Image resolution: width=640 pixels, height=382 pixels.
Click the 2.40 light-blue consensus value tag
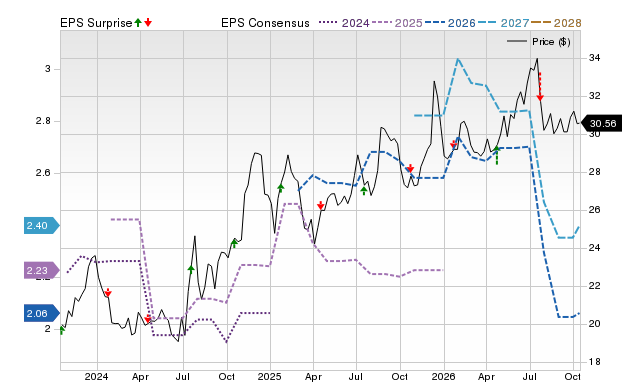[x=41, y=225]
